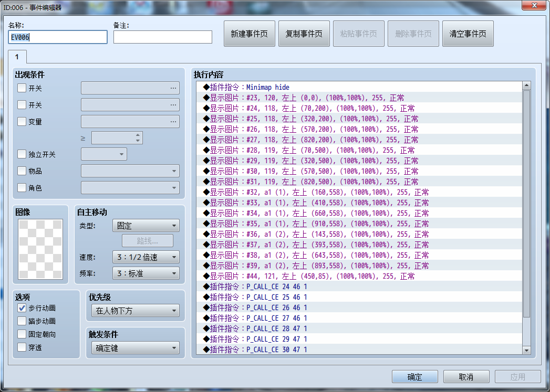550x392 pixels.
Task: Open the movement 类型 dropdown showing 固定
Action: tap(146, 225)
